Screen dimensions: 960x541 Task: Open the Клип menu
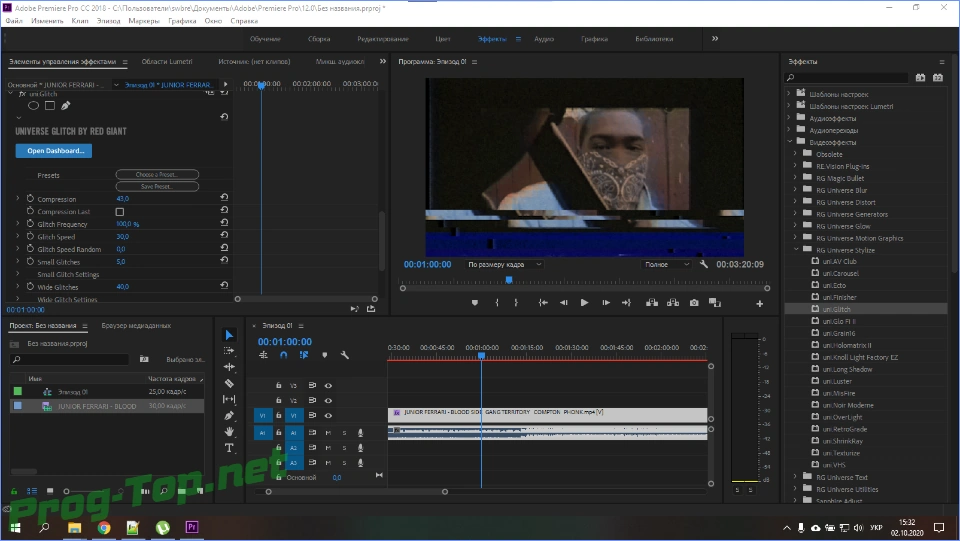point(80,21)
